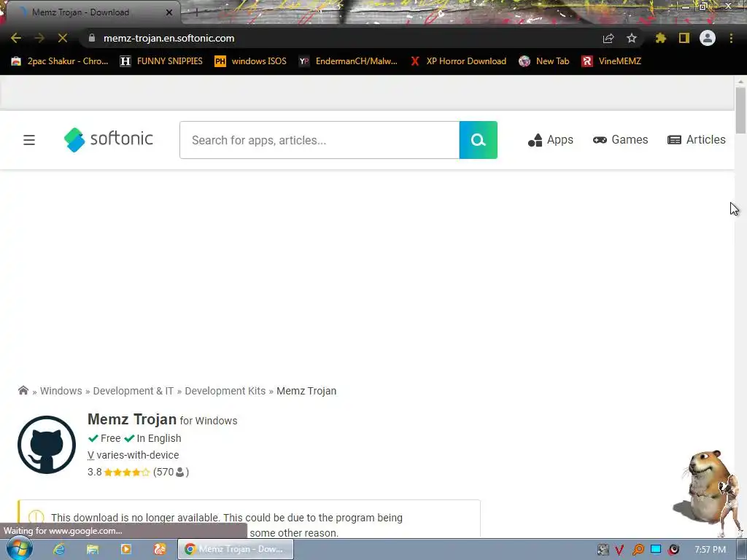Share this page via share icon
Screen dimensions: 747x560
[608, 39]
